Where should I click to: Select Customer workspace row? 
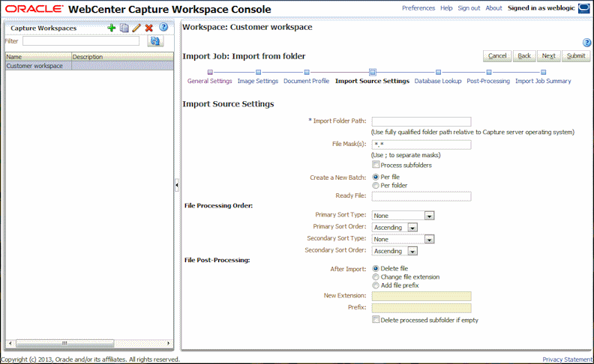(89, 66)
